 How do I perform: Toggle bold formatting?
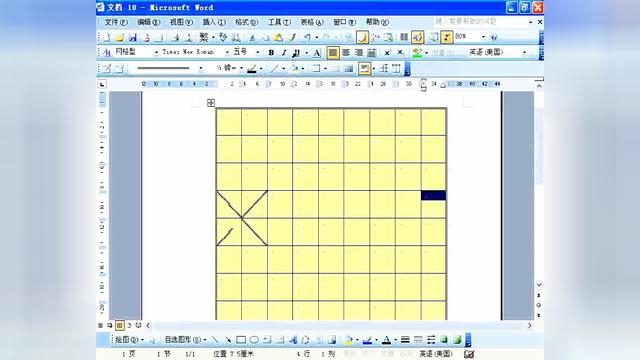(x=271, y=53)
